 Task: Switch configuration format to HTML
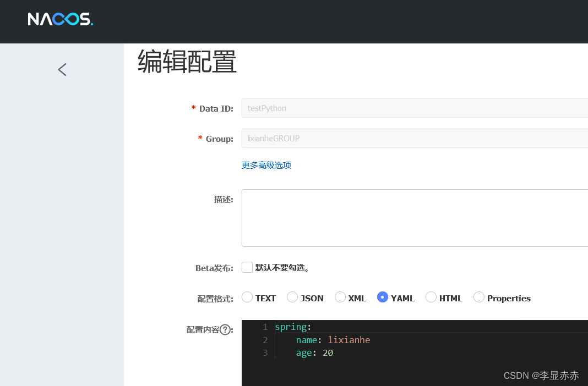(431, 297)
